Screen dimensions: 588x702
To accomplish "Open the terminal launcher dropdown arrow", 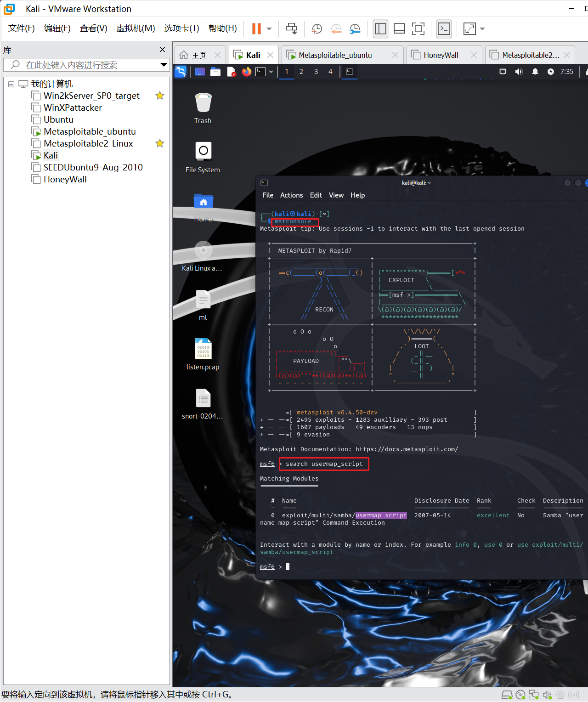I will [271, 72].
